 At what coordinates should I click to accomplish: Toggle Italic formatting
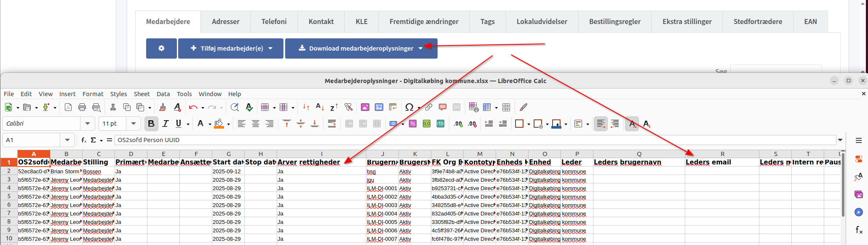click(x=165, y=124)
